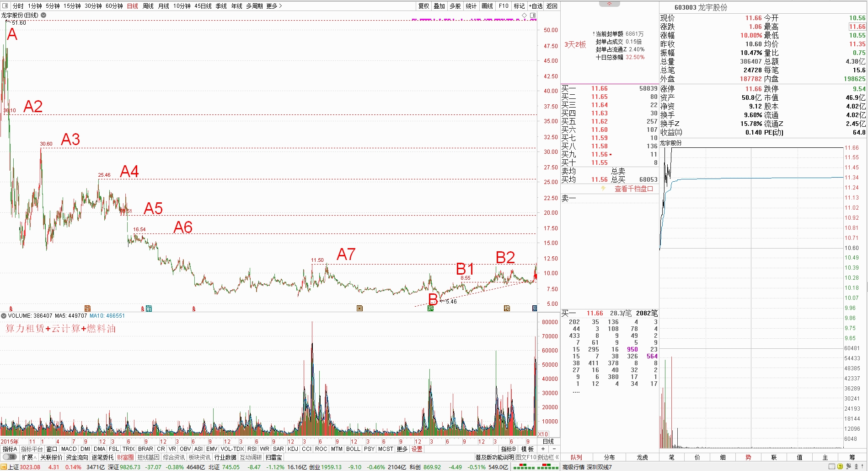Select the BOLL indicator

353,449
